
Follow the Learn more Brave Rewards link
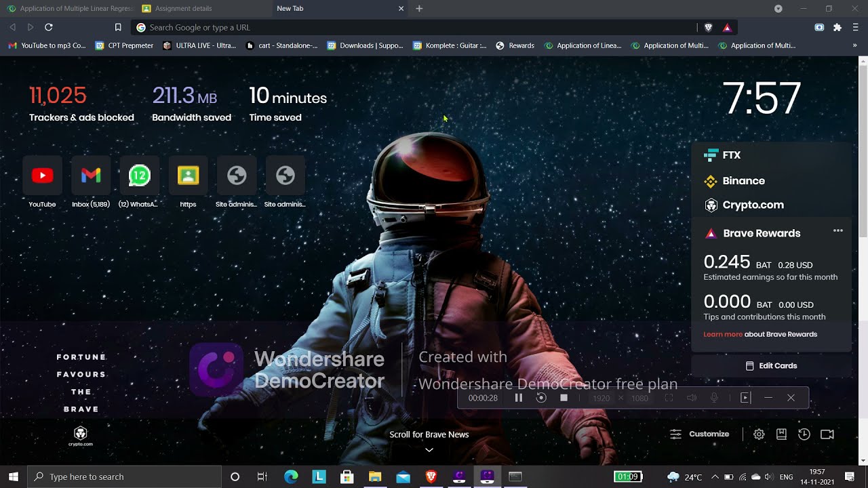tap(723, 334)
